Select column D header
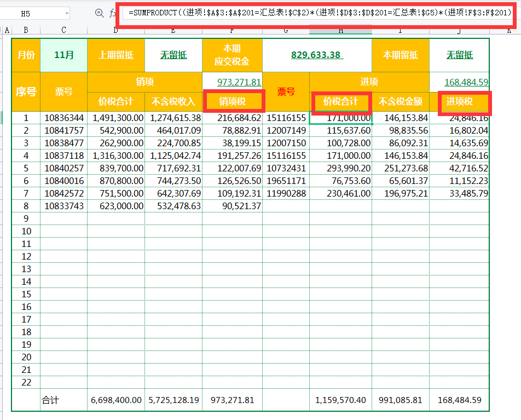This screenshot has width=521, height=420. click(115, 31)
